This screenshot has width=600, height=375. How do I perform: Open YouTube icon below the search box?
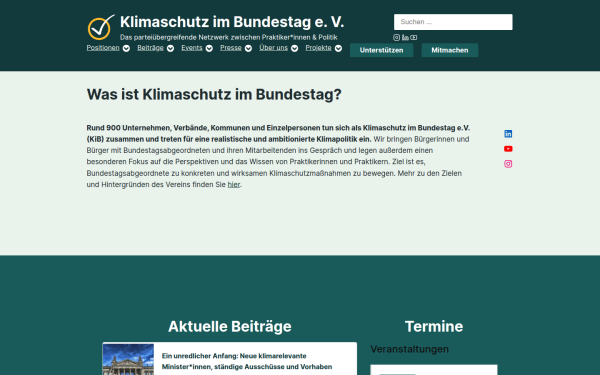[414, 38]
